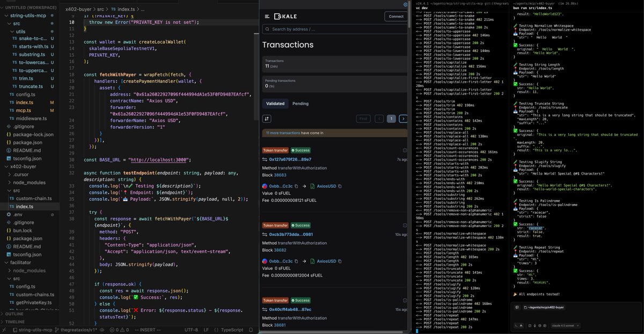Viewport: 644px width, 334px height.
Task: Open block 38683 link
Action: tap(280, 175)
